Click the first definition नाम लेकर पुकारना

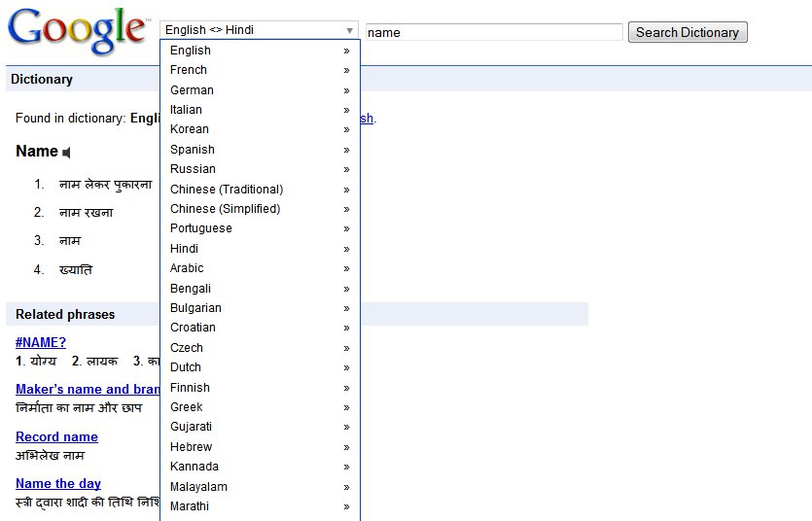106,185
